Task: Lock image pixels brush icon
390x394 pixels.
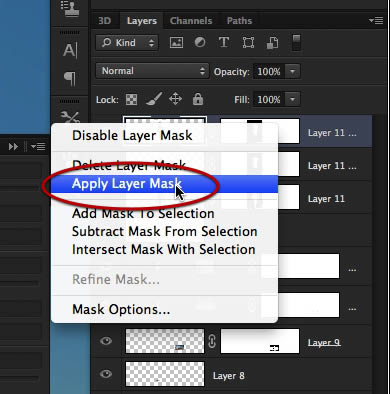Action: 154,99
